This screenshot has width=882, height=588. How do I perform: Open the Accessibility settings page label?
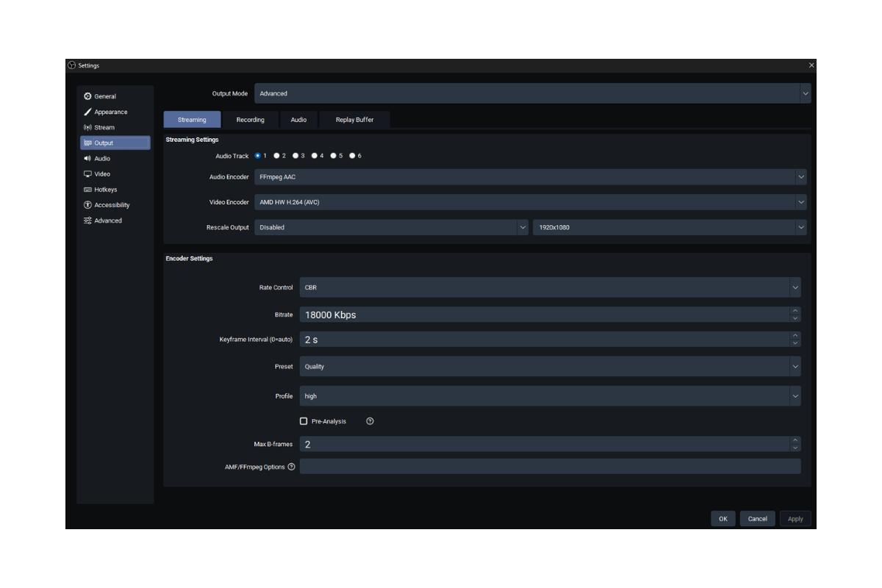click(x=112, y=205)
